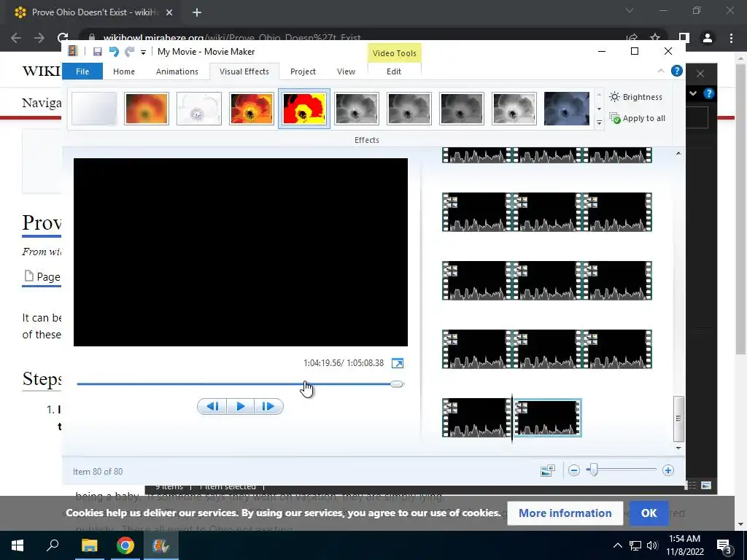747x560 pixels.
Task: Zoom in the time scale plus button
Action: (x=668, y=470)
